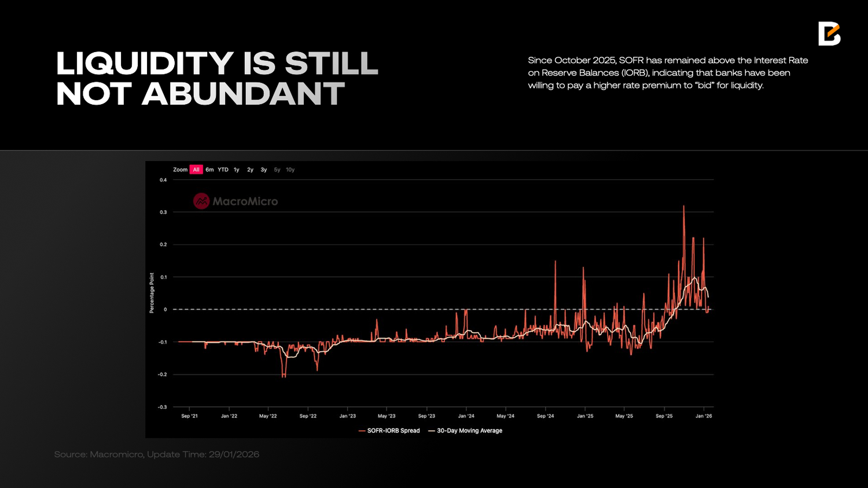Screen dimensions: 868x488
Task: Click the Sep '25 x-axis label
Action: 664,416
